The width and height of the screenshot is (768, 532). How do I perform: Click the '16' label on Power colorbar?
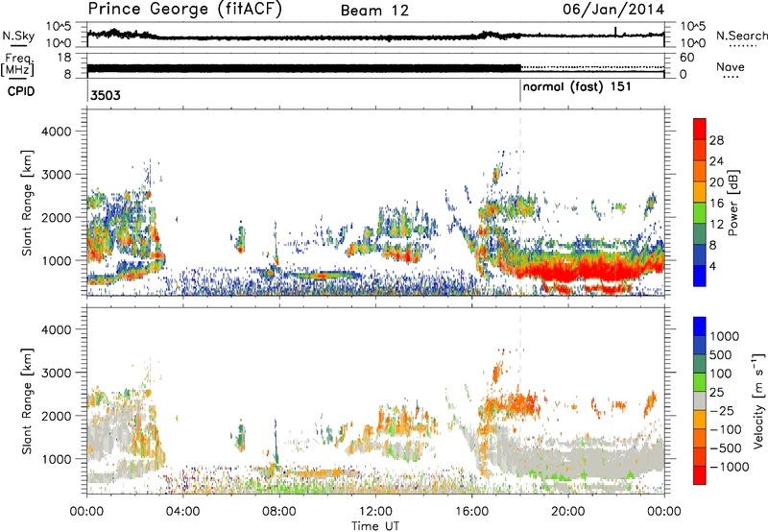(x=716, y=204)
